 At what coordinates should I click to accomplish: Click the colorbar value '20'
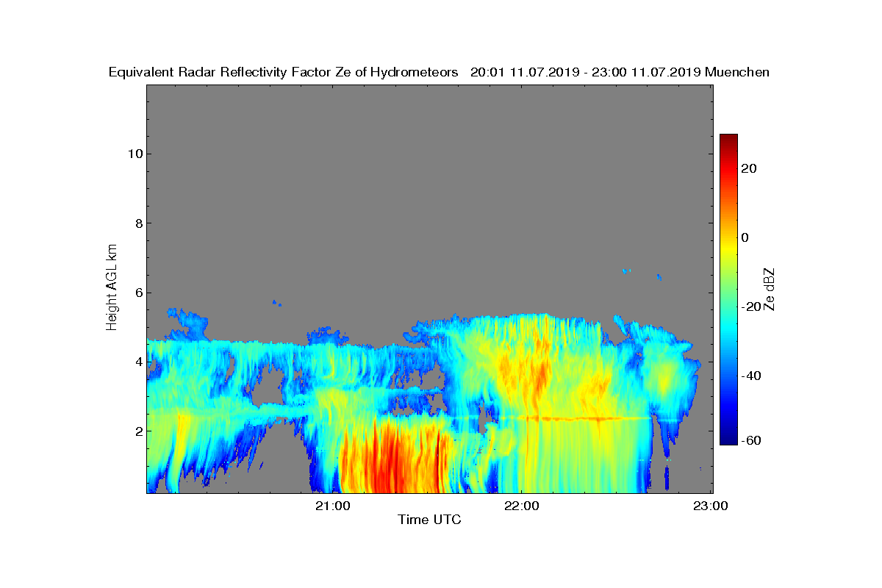750,168
